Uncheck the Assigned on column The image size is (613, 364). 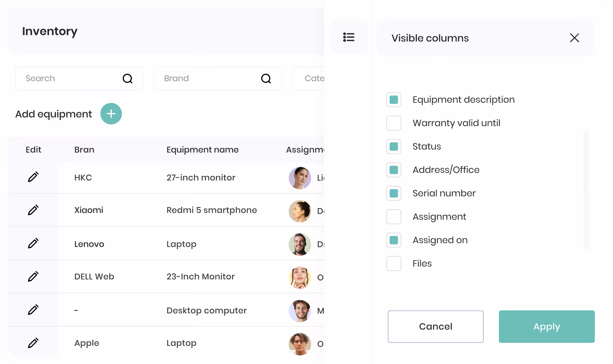click(x=394, y=240)
